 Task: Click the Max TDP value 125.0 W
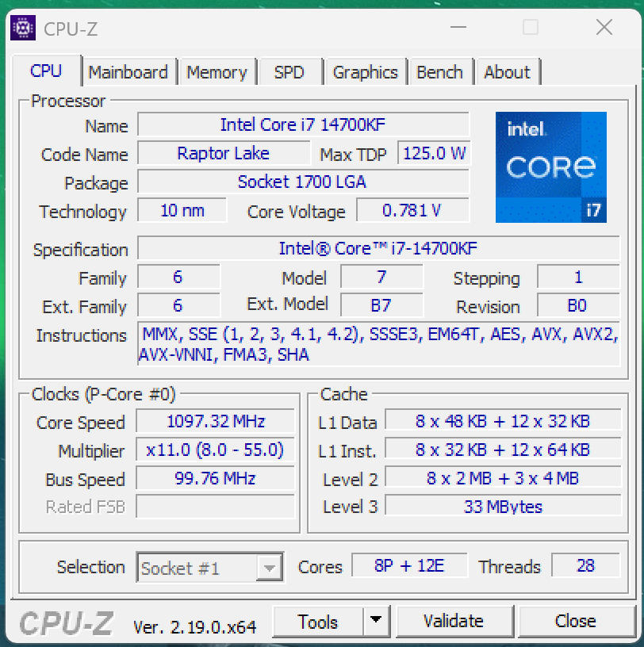(434, 153)
